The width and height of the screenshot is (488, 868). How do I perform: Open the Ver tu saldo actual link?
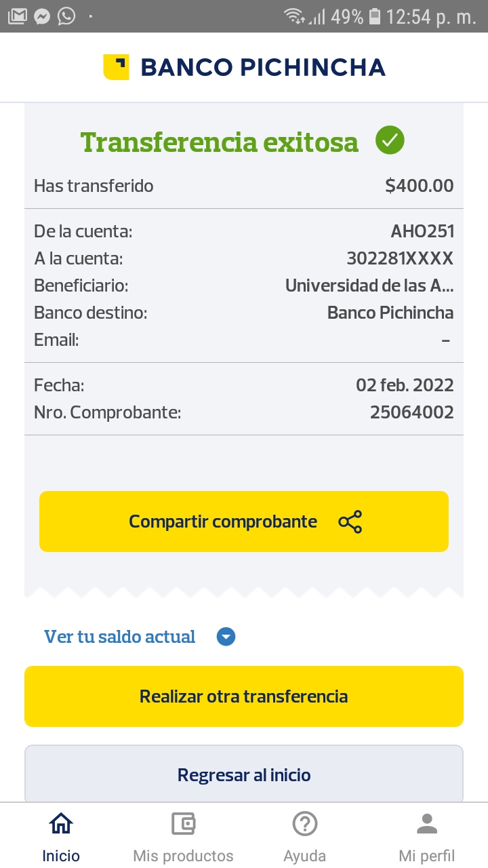(x=120, y=637)
